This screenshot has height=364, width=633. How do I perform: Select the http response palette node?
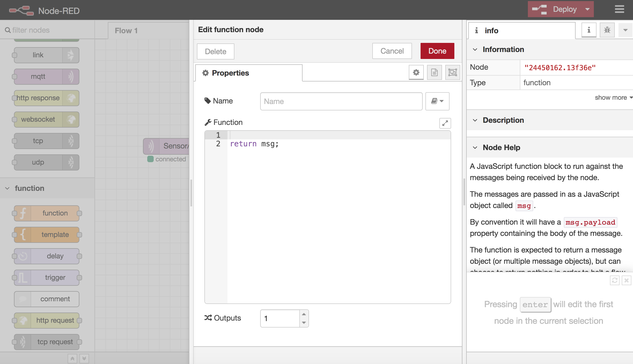[x=47, y=98]
